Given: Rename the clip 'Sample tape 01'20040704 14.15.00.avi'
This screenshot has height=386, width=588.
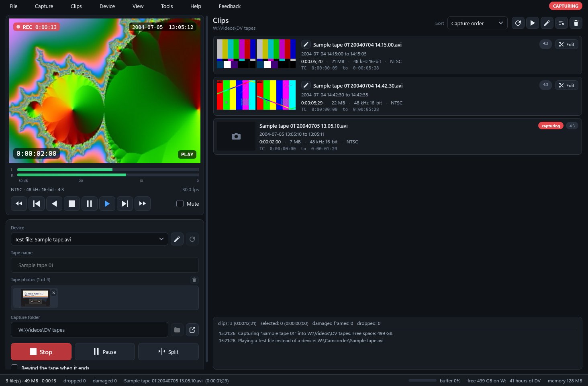Looking at the screenshot, I should 306,44.
